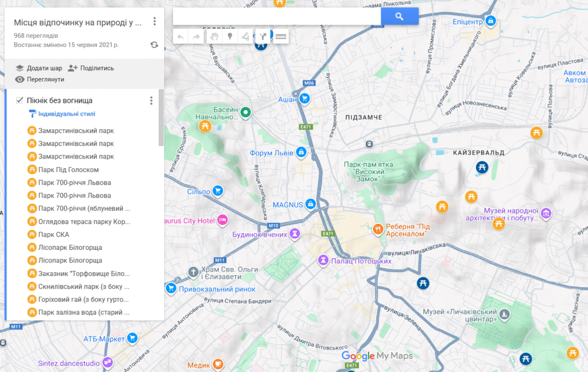Click the Підзамче train station icon
The image size is (588, 372).
[x=369, y=144]
